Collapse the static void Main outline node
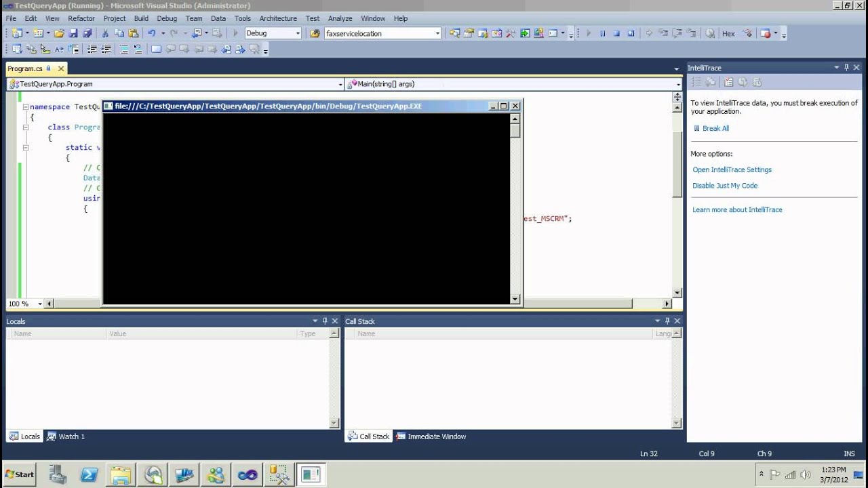The image size is (868, 488). click(x=25, y=147)
